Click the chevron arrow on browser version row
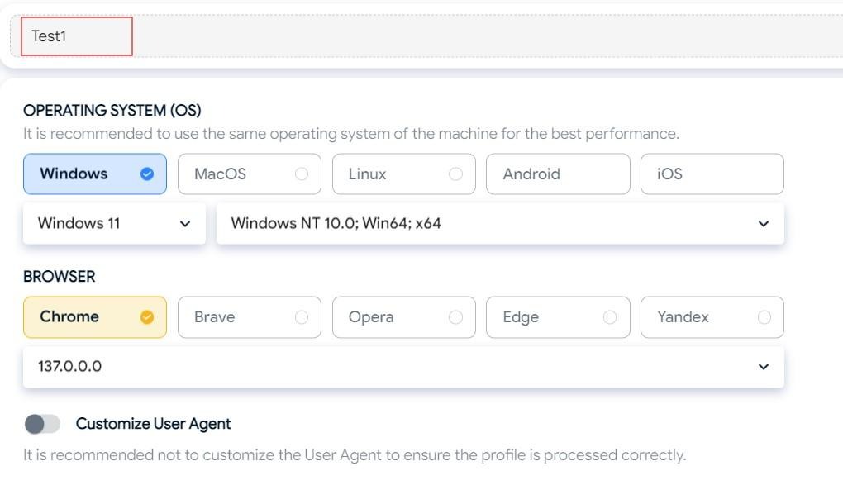Screen dimensions: 843x504 [764, 367]
